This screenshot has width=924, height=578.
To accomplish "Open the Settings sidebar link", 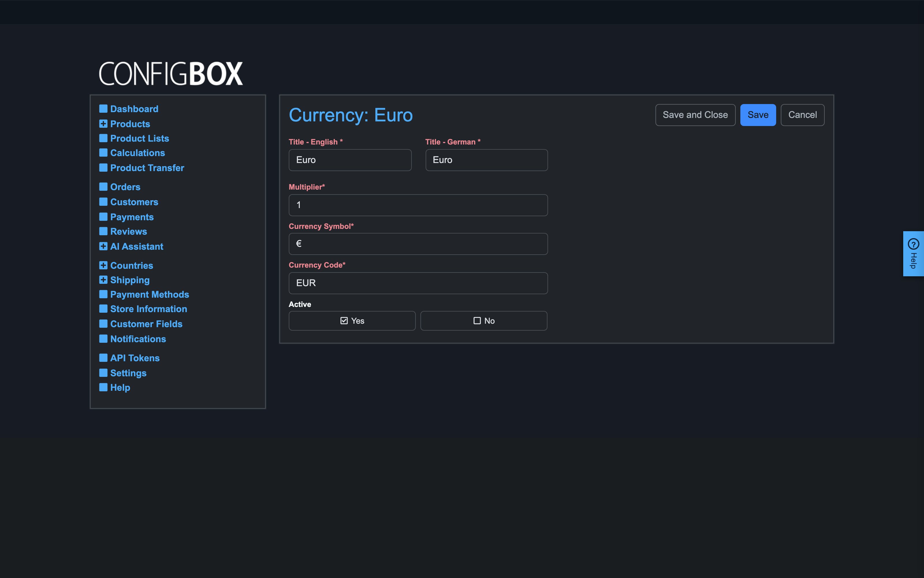I will 128,373.
